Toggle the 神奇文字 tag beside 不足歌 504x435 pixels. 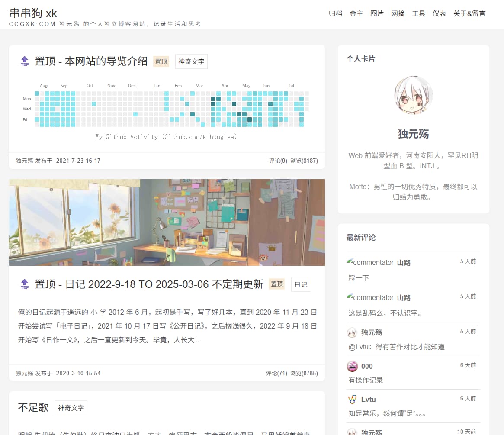(71, 407)
